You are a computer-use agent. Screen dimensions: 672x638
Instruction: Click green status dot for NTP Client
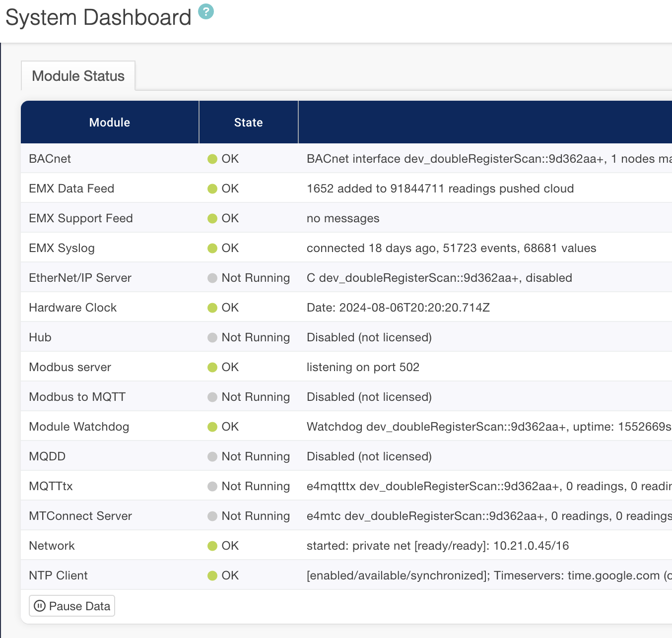212,575
